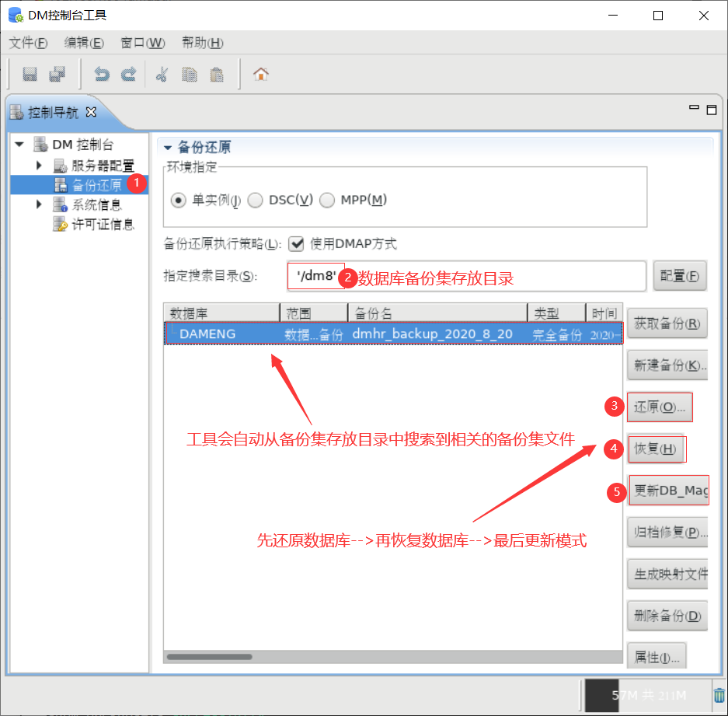Select the DAMENG backup row
728x716 pixels.
tap(393, 334)
